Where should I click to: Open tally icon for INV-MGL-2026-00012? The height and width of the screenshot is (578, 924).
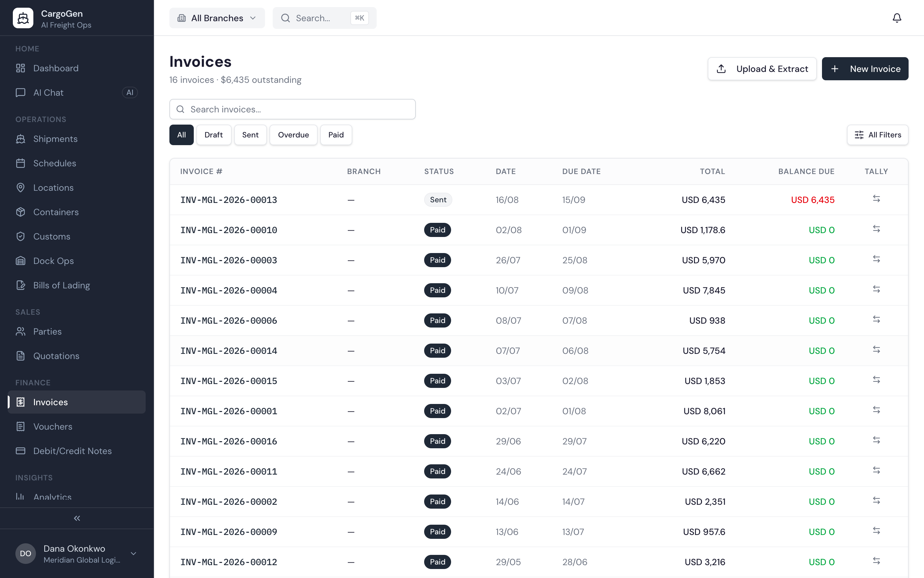876,561
